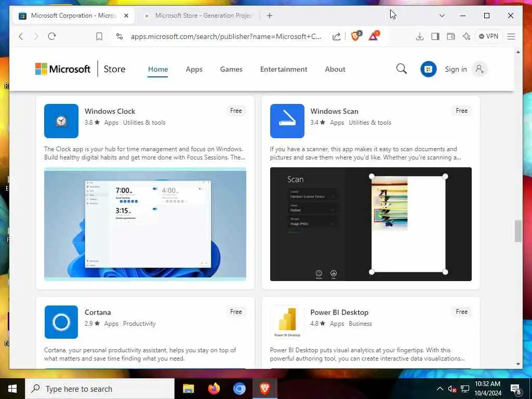Viewport: 532px width, 399px height.
Task: Open a new tab with plus button
Action: (x=270, y=16)
